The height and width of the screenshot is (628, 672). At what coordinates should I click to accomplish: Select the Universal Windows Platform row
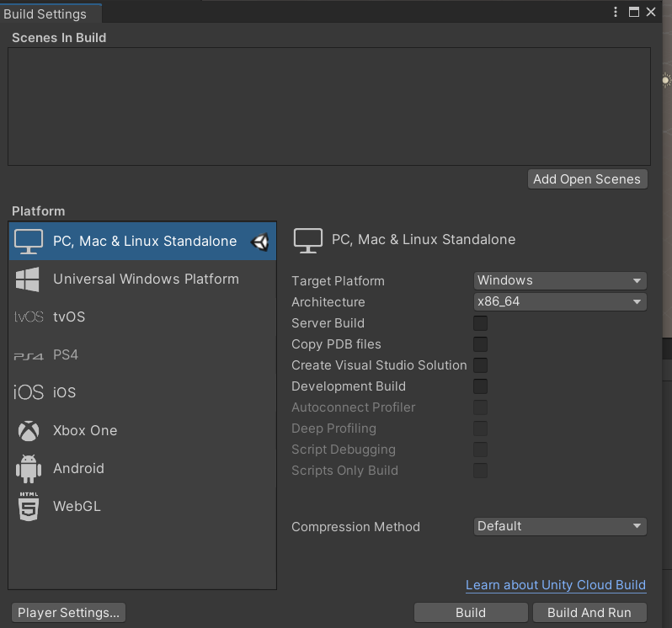coord(142,279)
